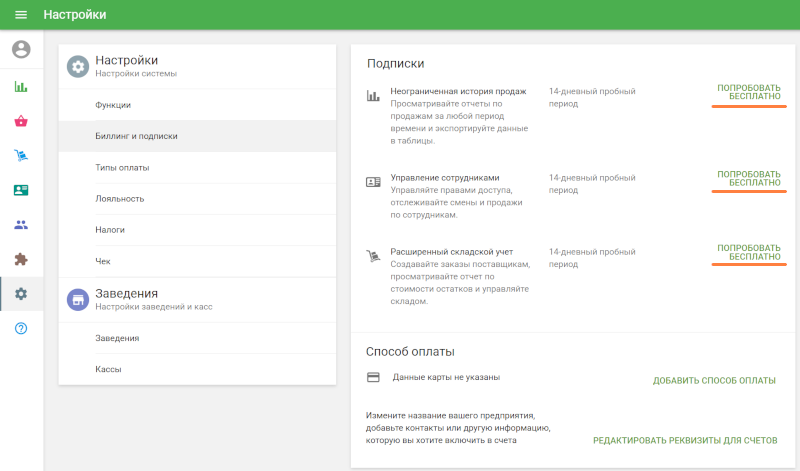Screen dimensions: 800x471
Task: Click the user account avatar icon
Action: click(x=21, y=49)
